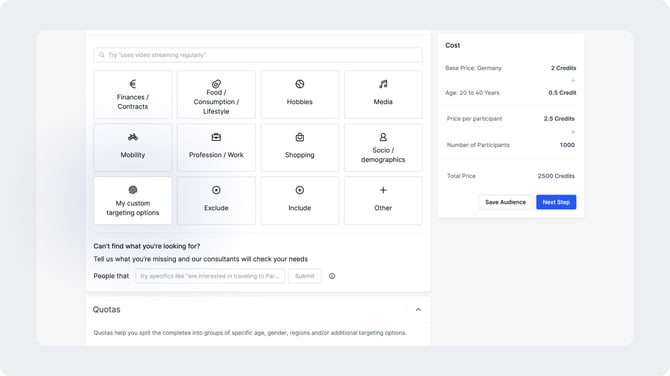Click the Shopping bag icon
The height and width of the screenshot is (376, 670).
300,137
